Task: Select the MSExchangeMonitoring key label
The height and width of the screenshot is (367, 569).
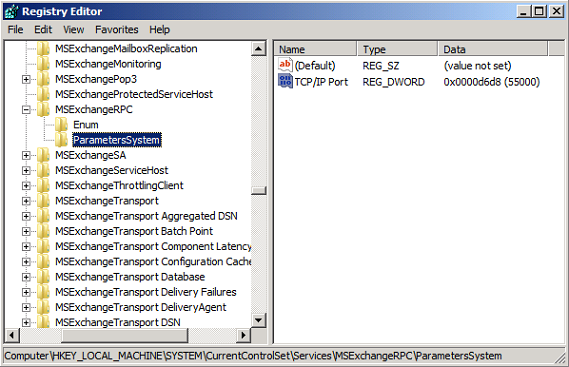Action: (108, 64)
